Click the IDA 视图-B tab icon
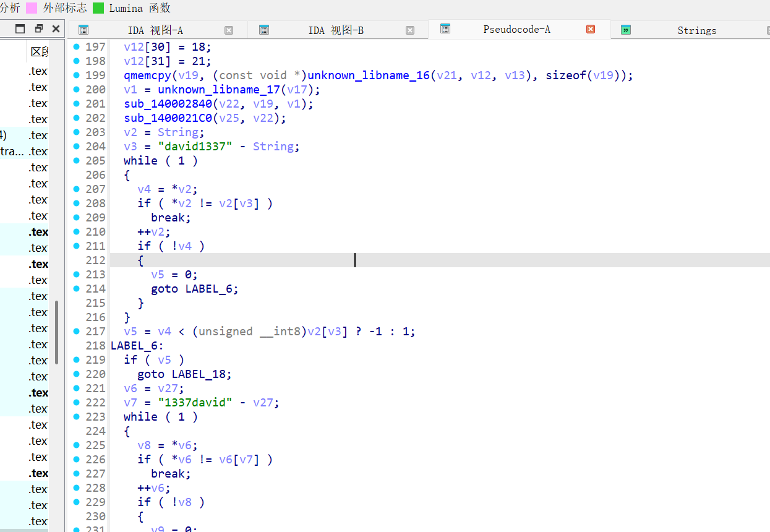The width and height of the screenshot is (770, 532). point(264,30)
